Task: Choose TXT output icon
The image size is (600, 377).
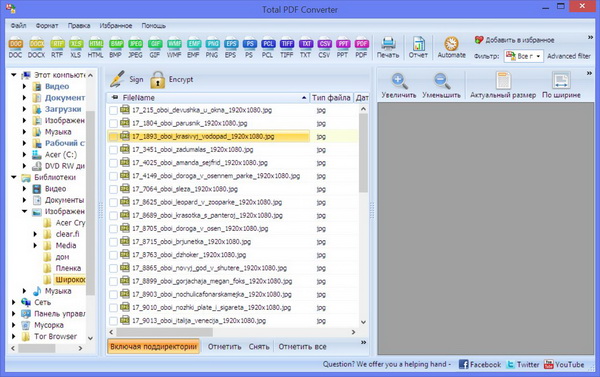Action: pyautogui.click(x=305, y=48)
